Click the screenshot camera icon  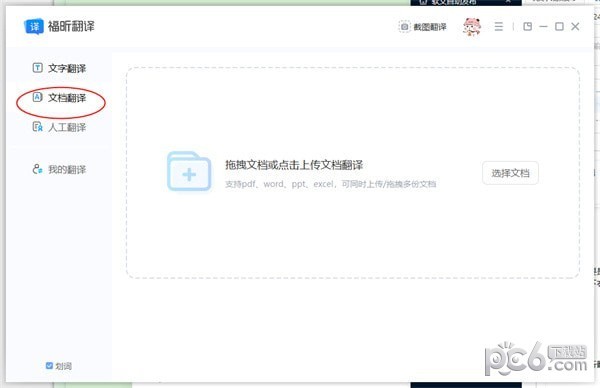(404, 26)
